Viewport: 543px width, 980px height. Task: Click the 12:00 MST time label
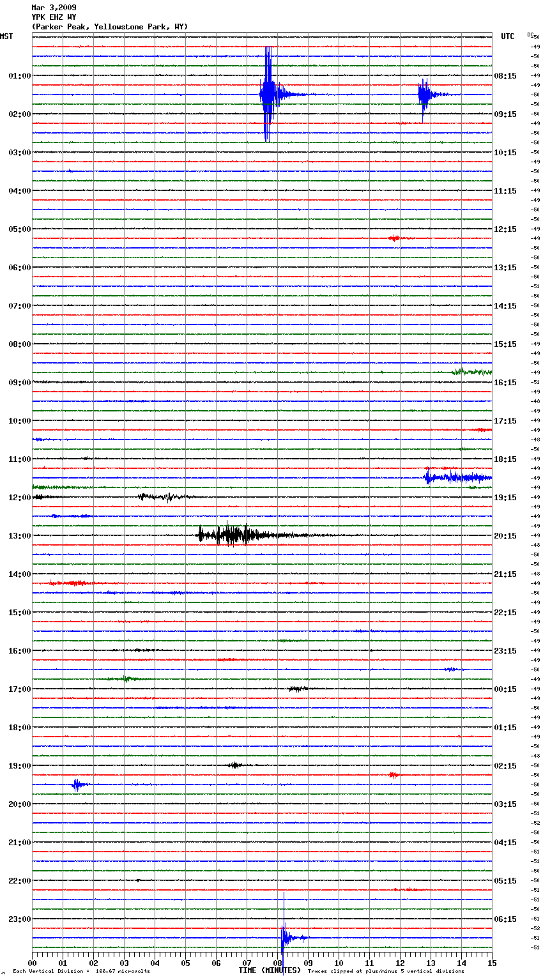[x=20, y=498]
